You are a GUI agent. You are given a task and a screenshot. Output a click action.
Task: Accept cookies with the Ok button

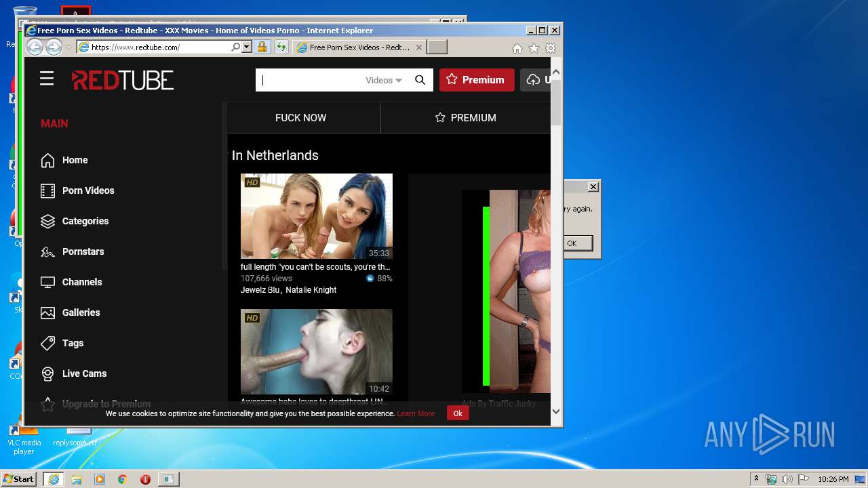[458, 413]
